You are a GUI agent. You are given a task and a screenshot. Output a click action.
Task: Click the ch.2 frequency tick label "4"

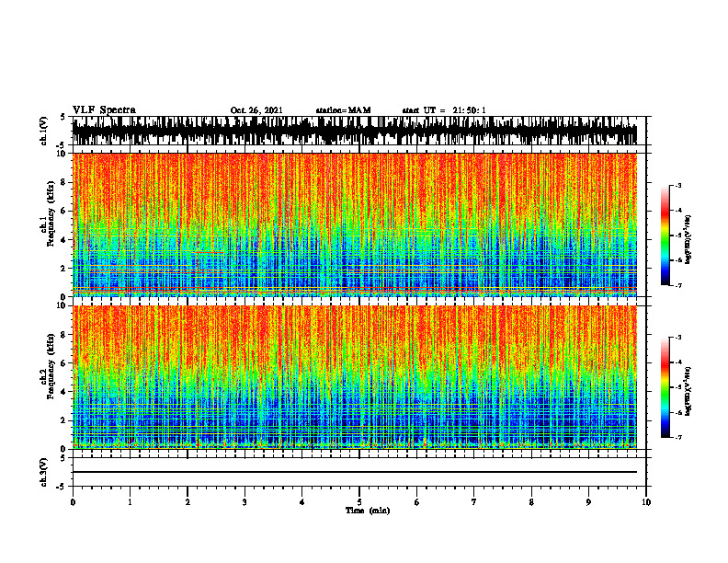tap(64, 392)
